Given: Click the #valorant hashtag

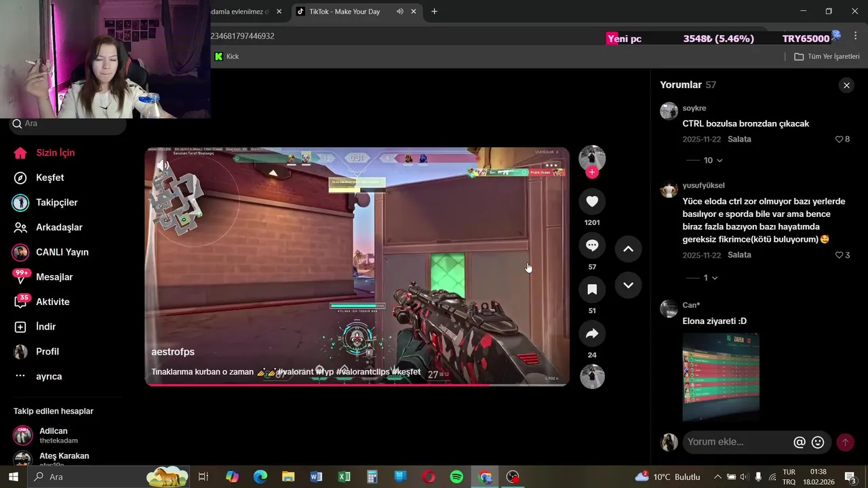Looking at the screenshot, I should tap(295, 372).
